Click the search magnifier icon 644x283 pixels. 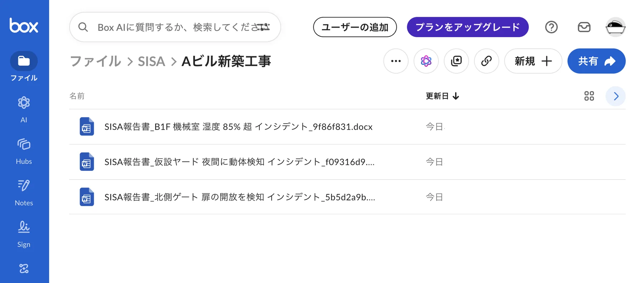point(83,27)
